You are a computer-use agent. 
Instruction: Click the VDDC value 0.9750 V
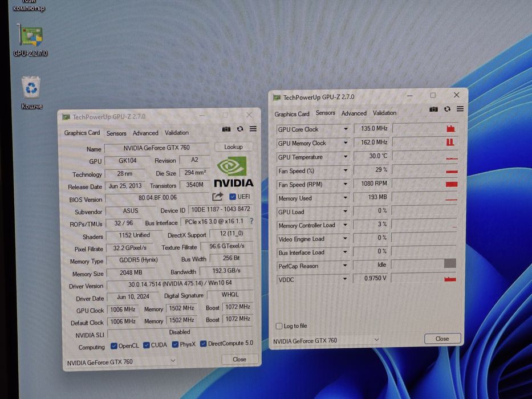coord(370,278)
